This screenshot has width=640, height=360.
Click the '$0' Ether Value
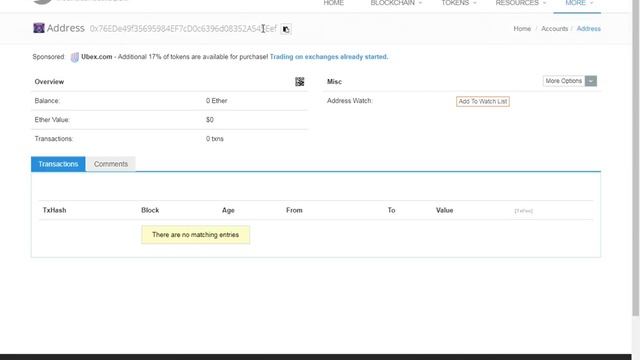[x=209, y=120]
